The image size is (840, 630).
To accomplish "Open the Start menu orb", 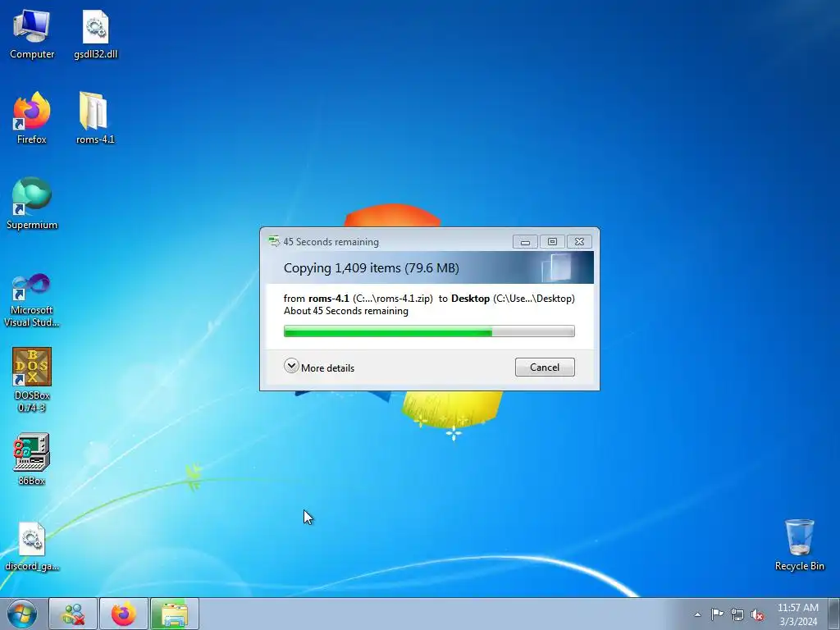I will (x=21, y=614).
